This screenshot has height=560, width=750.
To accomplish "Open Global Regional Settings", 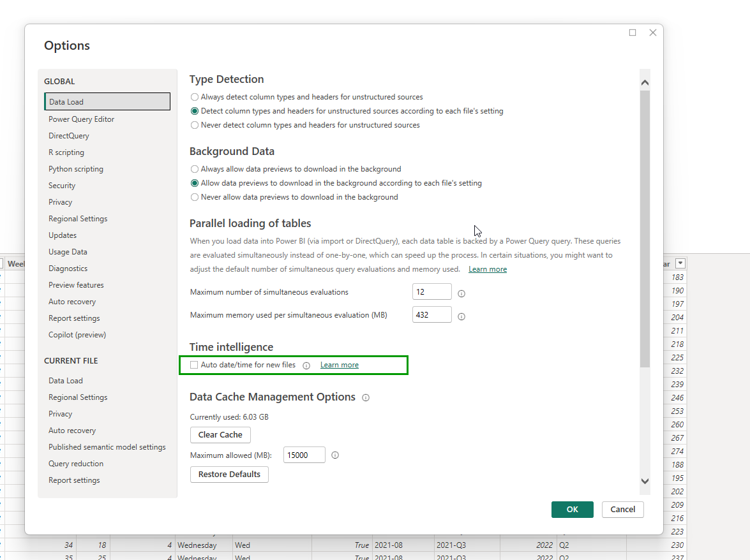I will pyautogui.click(x=77, y=219).
